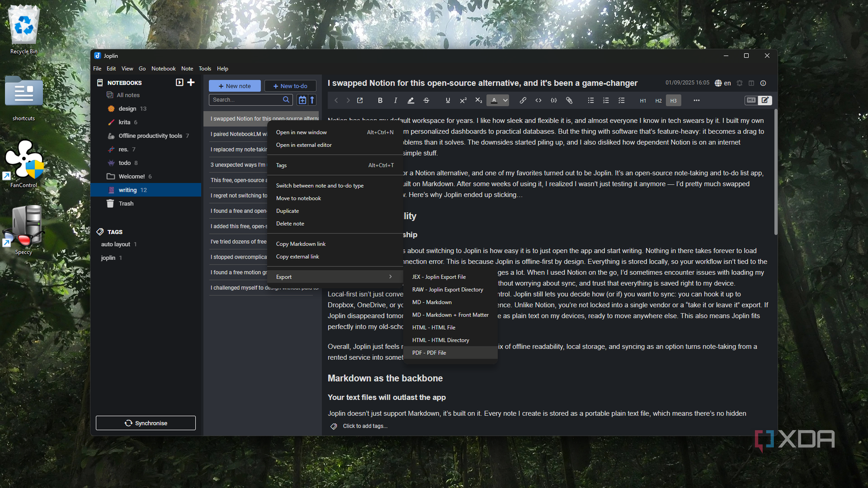Apply highlight with the marker icon
The width and height of the screenshot is (868, 488).
click(411, 100)
